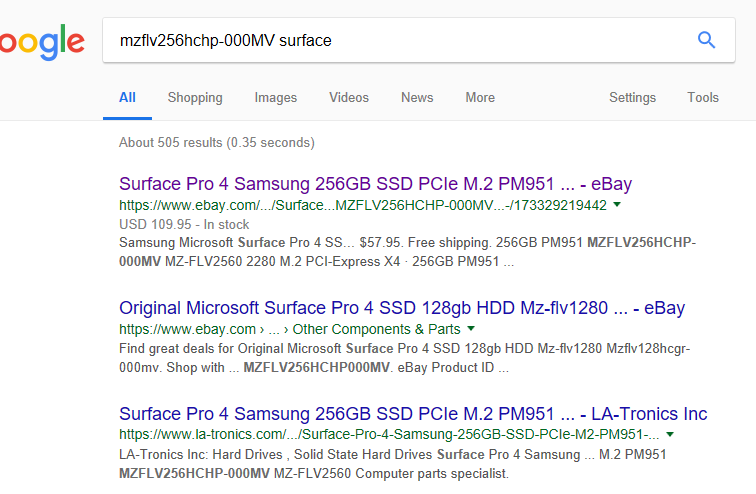The image size is (756, 494).
Task: Click the About 505 results text
Action: pyautogui.click(x=217, y=143)
